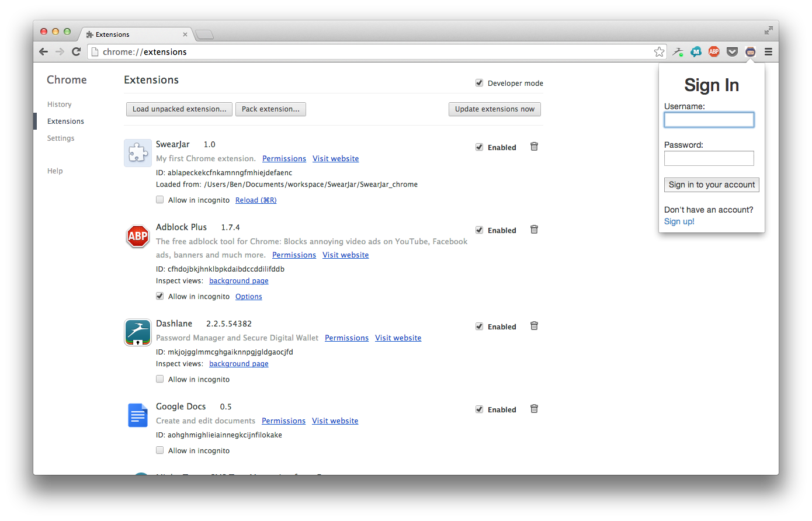The height and width of the screenshot is (521, 812).
Task: Select the Extensions browser tab
Action: [x=136, y=34]
